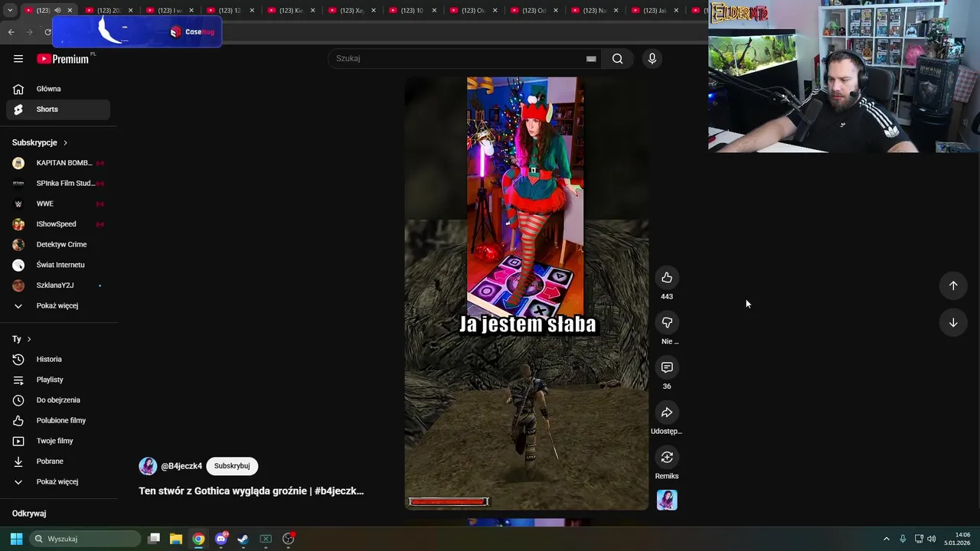The width and height of the screenshot is (980, 551).
Task: Switch to the '(123) Na' browser tab
Action: [x=594, y=11]
